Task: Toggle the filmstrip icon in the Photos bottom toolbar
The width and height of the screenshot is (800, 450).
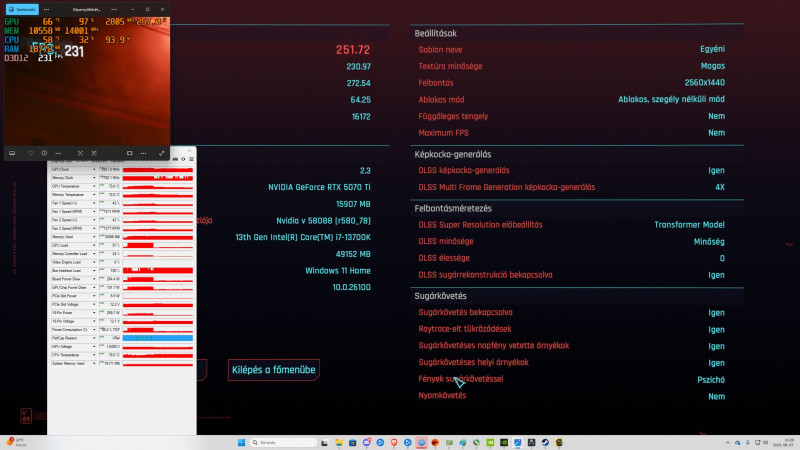Action: (x=12, y=153)
